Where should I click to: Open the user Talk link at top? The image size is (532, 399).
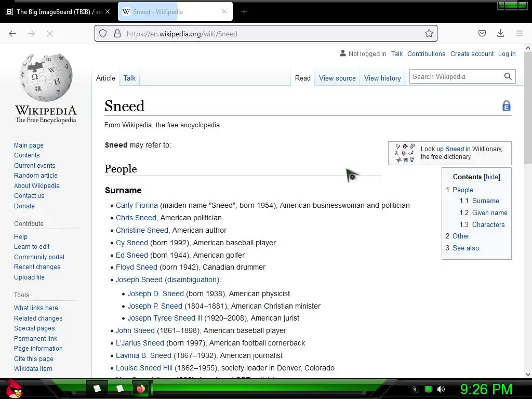pyautogui.click(x=396, y=54)
